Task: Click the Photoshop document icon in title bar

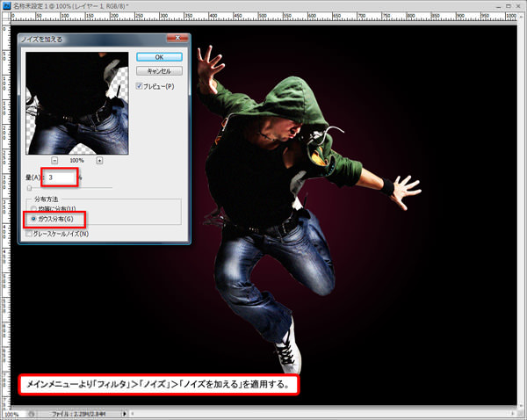Action: 6,6
